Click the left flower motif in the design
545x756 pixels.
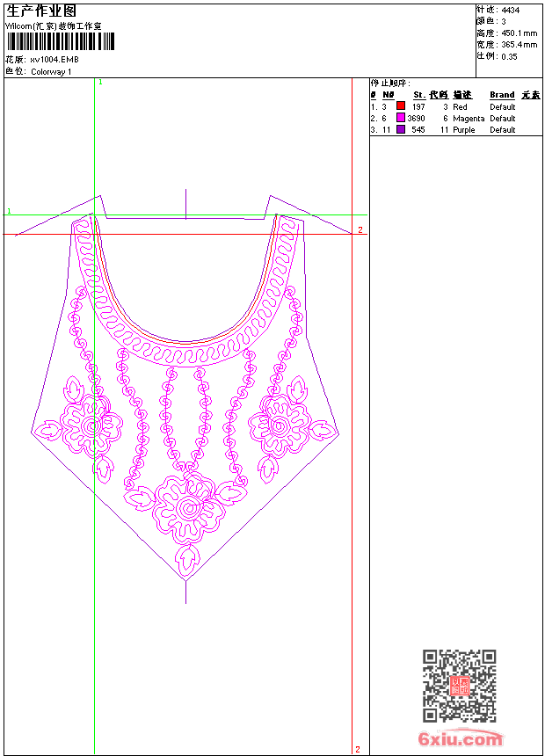pos(91,426)
